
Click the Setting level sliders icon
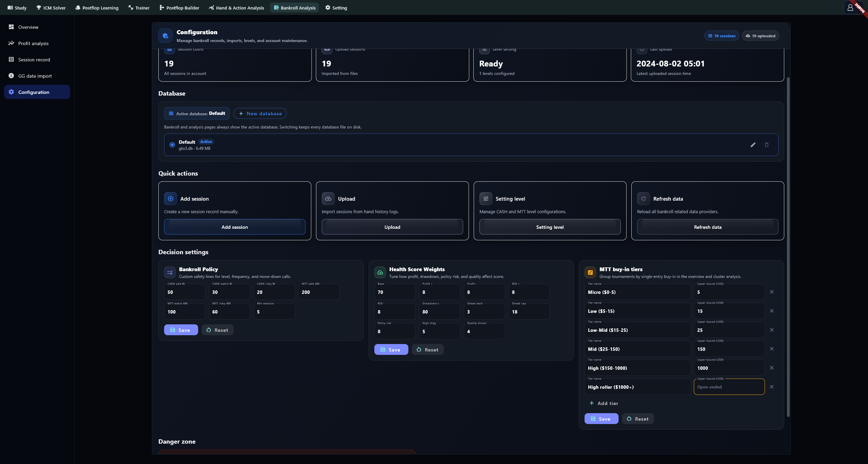pyautogui.click(x=486, y=199)
